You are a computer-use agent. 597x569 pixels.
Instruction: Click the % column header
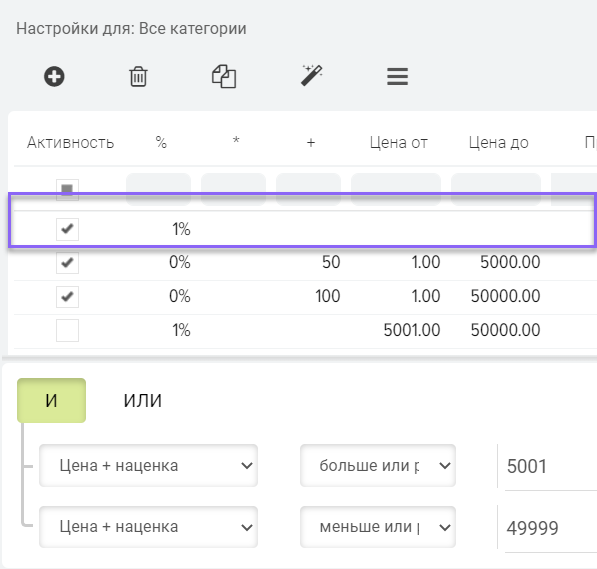click(161, 143)
